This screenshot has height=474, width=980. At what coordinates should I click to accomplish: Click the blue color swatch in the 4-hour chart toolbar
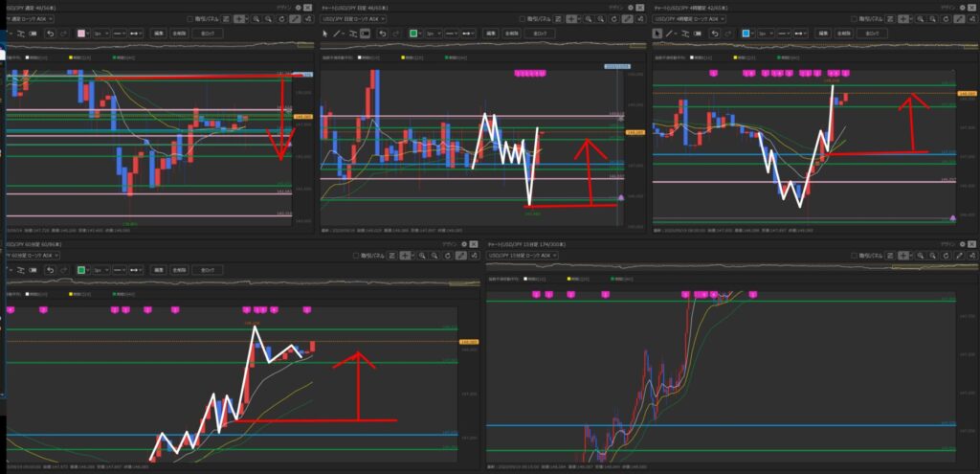[746, 33]
